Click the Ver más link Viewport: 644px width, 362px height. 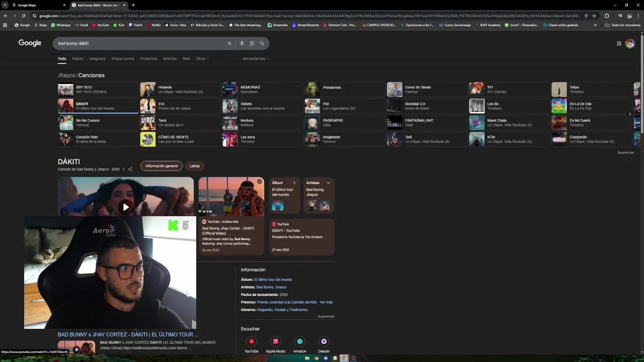click(327, 302)
